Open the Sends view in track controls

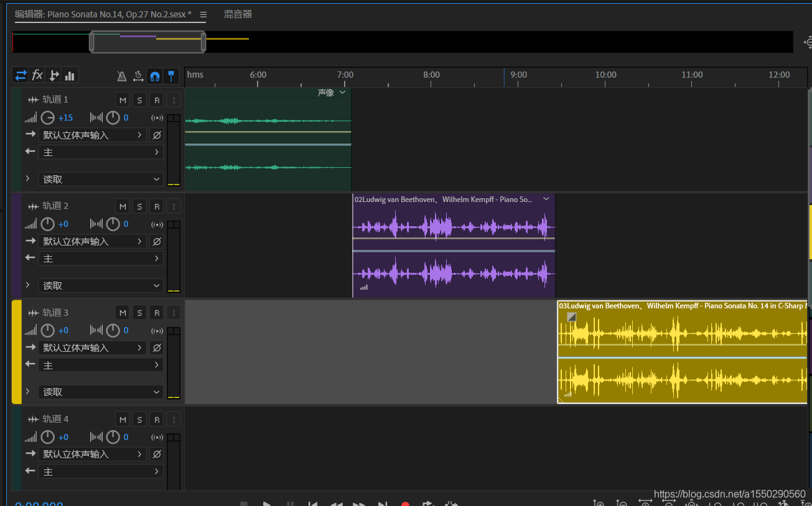pos(54,75)
